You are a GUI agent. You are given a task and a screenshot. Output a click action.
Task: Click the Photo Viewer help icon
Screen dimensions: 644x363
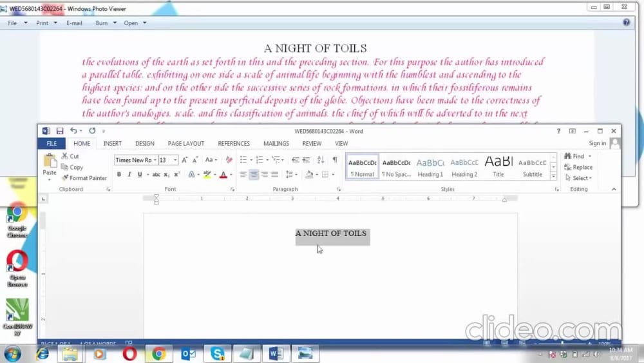click(627, 22)
